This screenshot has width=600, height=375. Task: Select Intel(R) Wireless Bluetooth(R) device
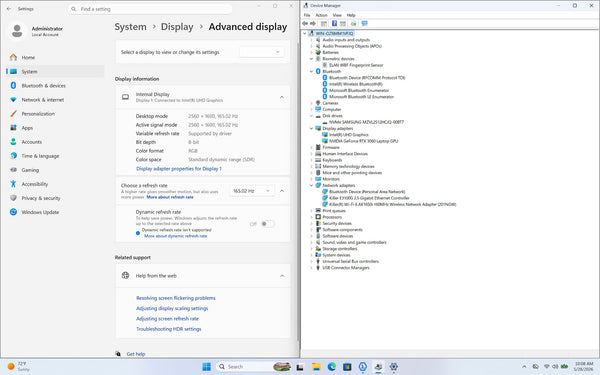[x=355, y=84]
